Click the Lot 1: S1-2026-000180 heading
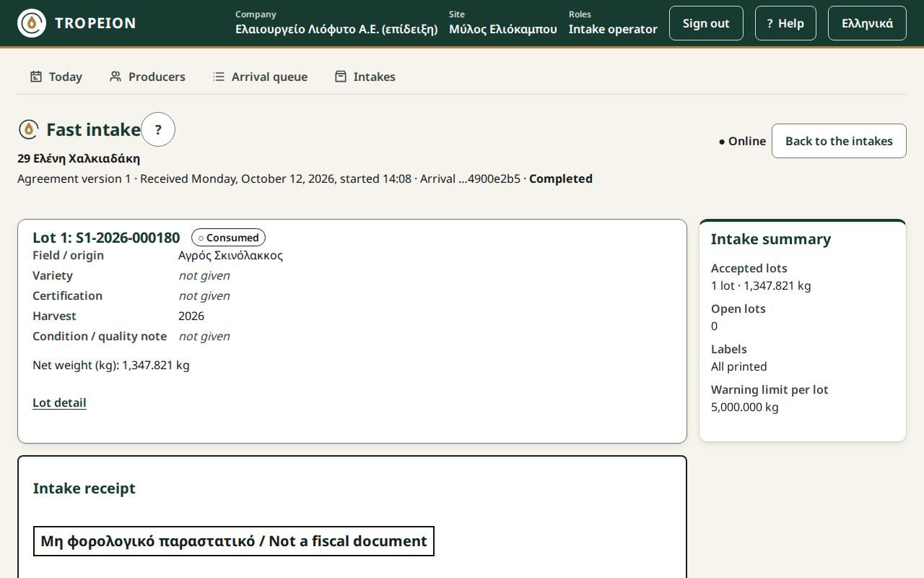 pyautogui.click(x=106, y=238)
